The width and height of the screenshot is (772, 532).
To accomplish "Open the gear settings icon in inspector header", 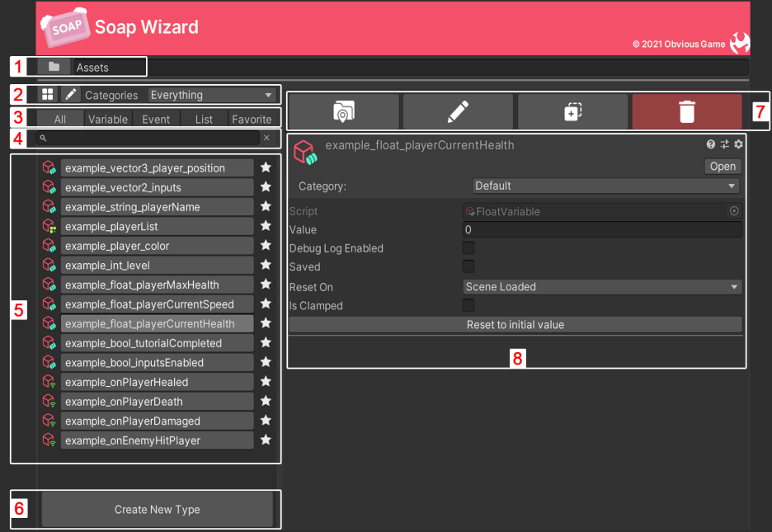I will (738, 144).
